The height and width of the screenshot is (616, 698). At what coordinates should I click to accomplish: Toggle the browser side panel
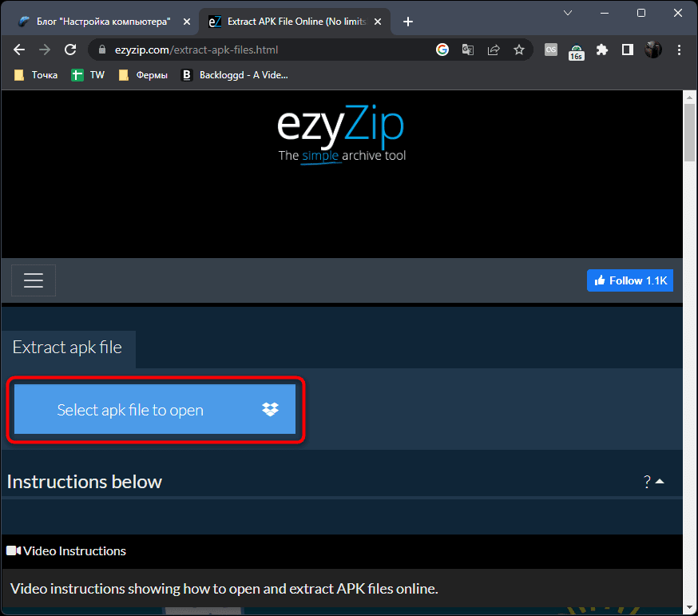click(628, 50)
